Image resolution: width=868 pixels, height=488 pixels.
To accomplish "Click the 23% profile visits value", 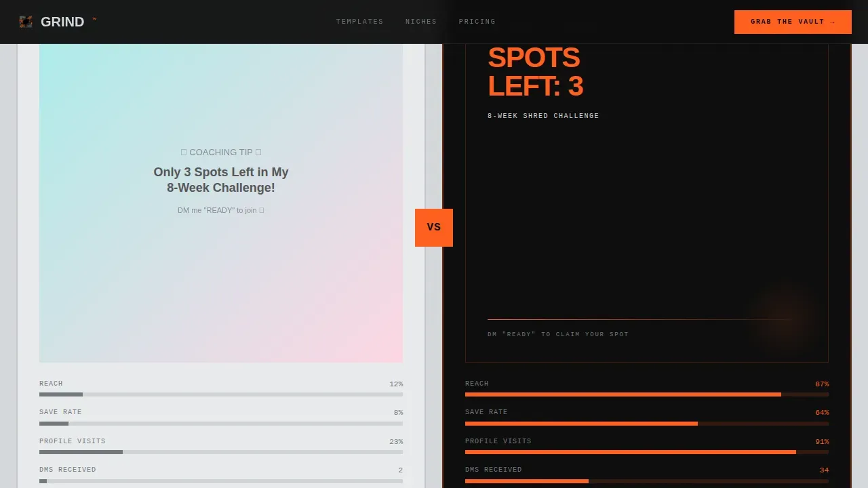I will pos(396,442).
